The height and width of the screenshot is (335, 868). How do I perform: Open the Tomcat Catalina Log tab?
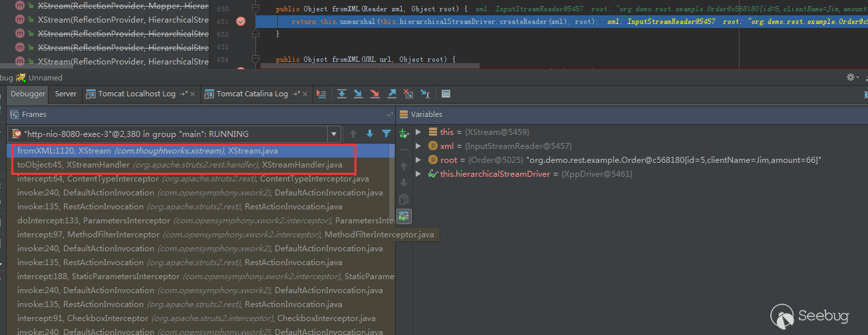[x=251, y=94]
